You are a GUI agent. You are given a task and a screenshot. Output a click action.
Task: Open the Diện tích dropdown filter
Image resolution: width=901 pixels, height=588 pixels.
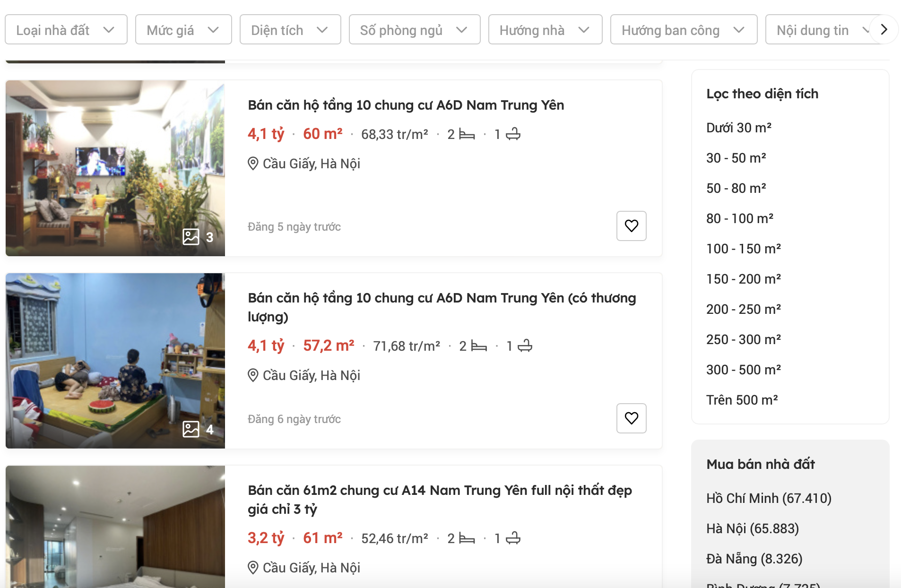pyautogui.click(x=290, y=30)
